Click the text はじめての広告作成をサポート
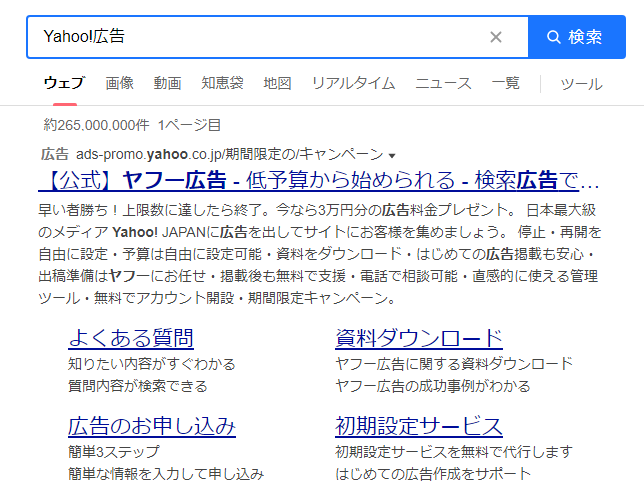 tap(433, 474)
